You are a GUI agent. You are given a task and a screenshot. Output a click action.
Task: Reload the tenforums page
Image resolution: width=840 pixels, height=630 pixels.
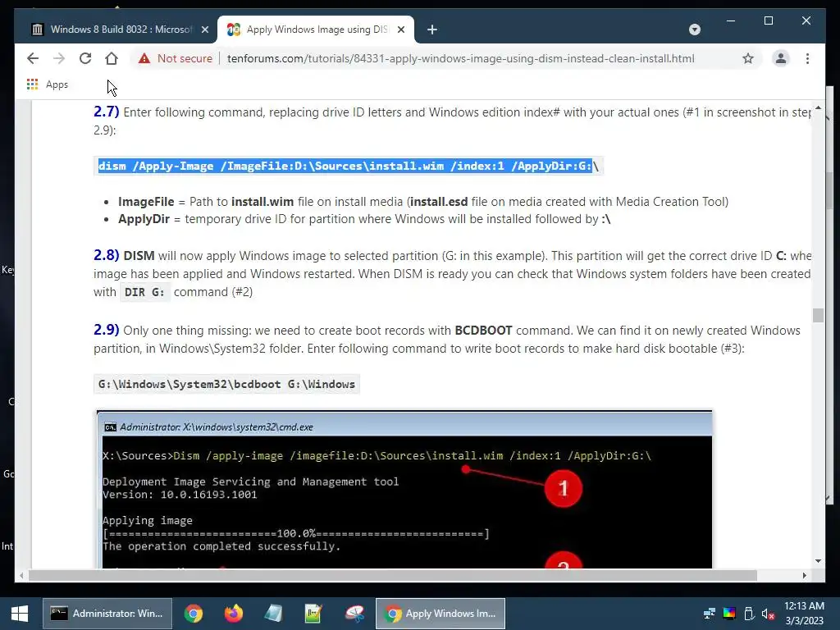[x=85, y=58]
